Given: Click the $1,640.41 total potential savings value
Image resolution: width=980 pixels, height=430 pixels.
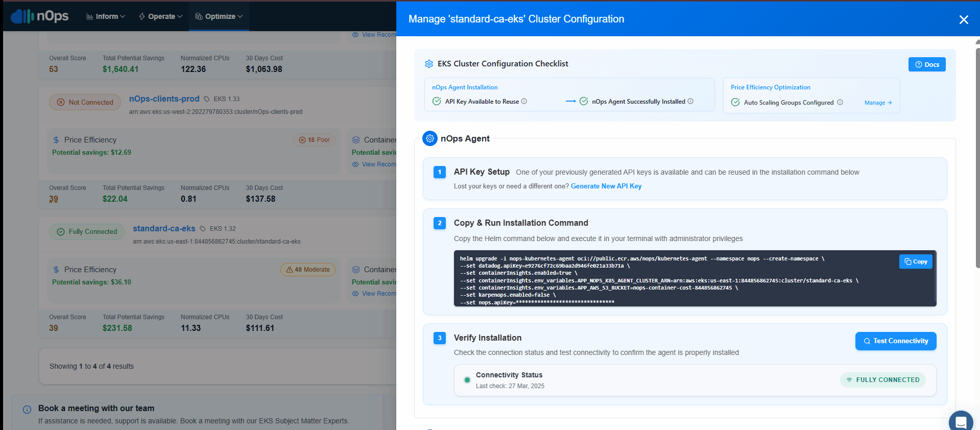Looking at the screenshot, I should [121, 69].
